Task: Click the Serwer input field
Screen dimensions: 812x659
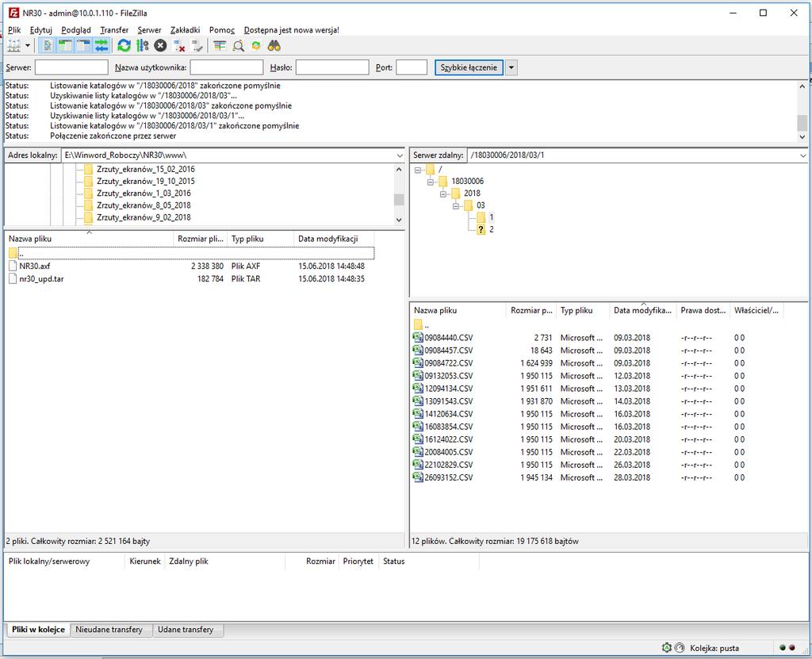Action: (x=71, y=67)
